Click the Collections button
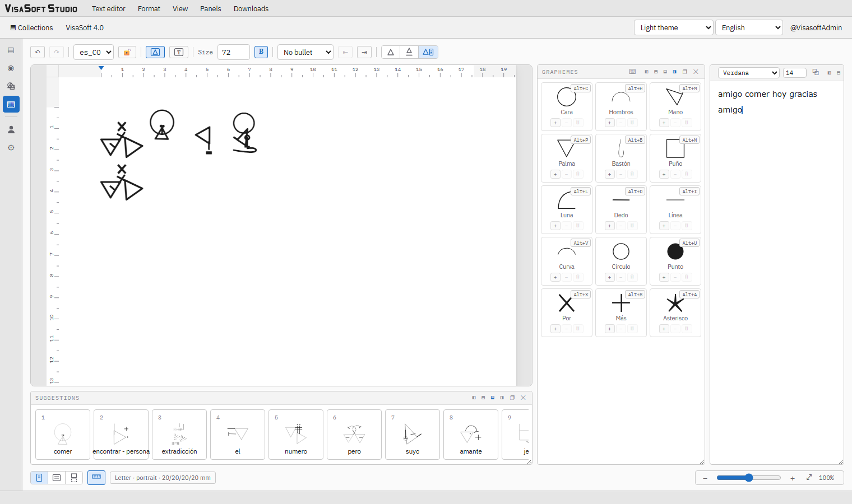The image size is (852, 504). [x=31, y=27]
